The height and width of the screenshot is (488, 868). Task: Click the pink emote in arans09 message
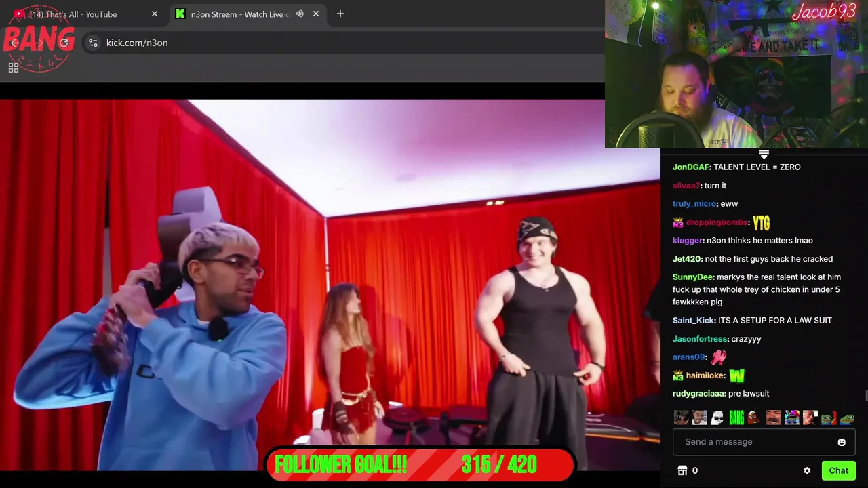pos(718,357)
